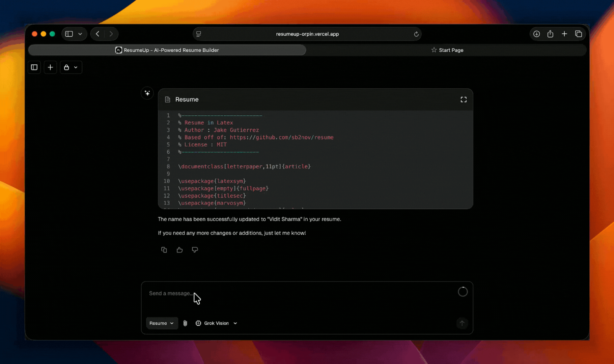Expand the Resume document to fullscreen
The height and width of the screenshot is (364, 614).
coord(464,99)
